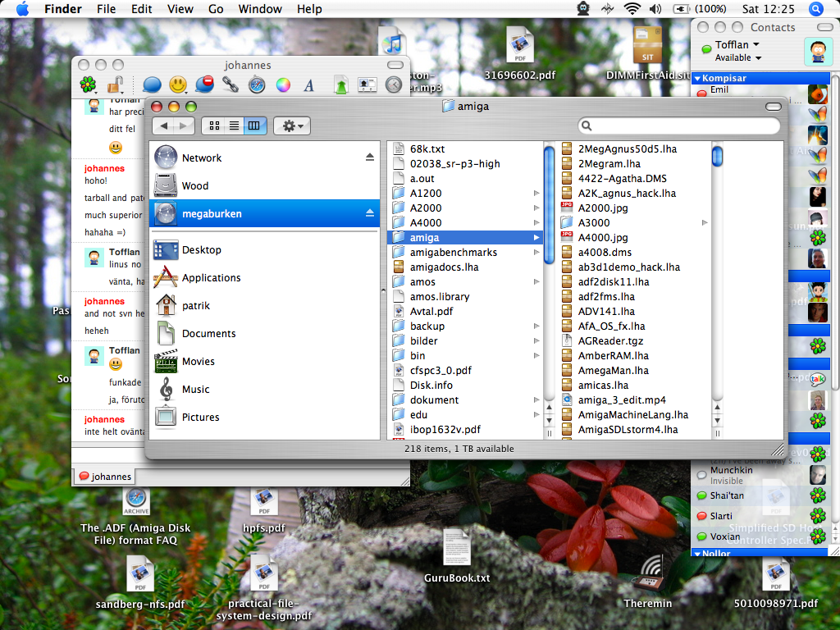Open Theremin icon on the desktop
Image resolution: width=840 pixels, height=630 pixels.
click(648, 582)
